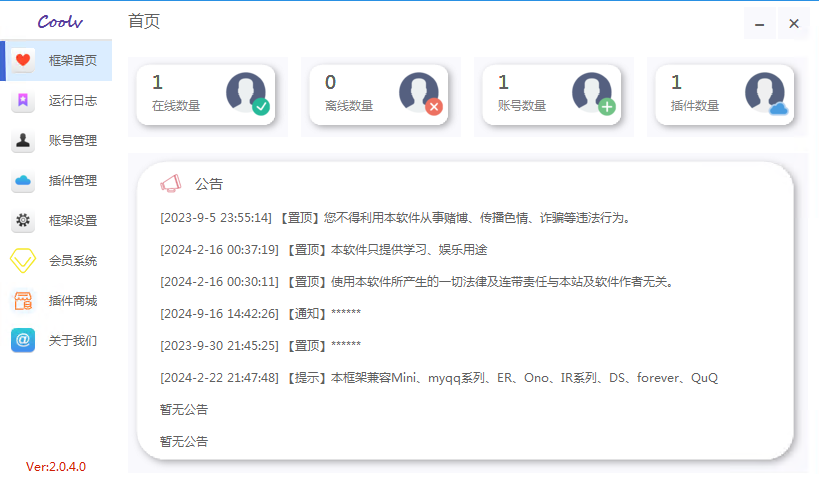
Task: Open 框架设置 from the sidebar
Action: 56,220
